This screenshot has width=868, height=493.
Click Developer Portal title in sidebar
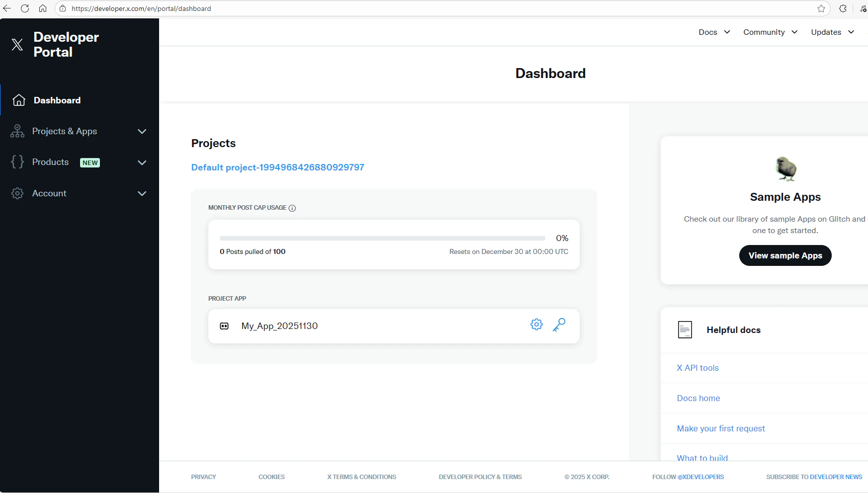(66, 45)
